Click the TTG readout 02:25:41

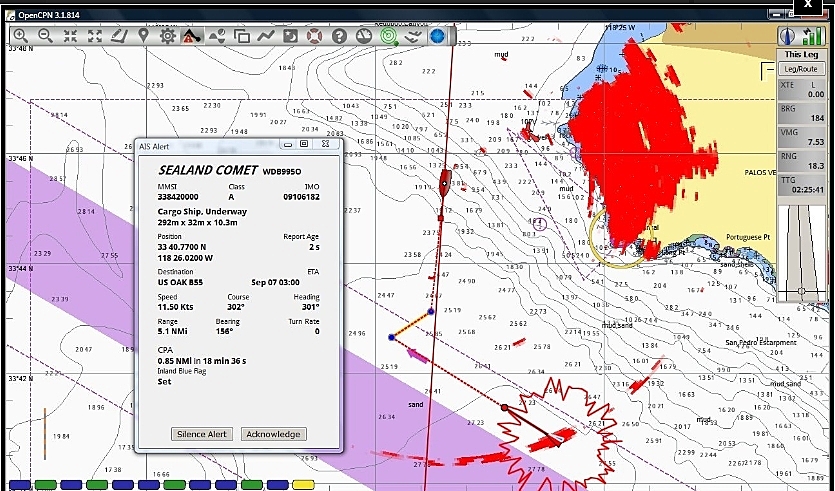[807, 190]
